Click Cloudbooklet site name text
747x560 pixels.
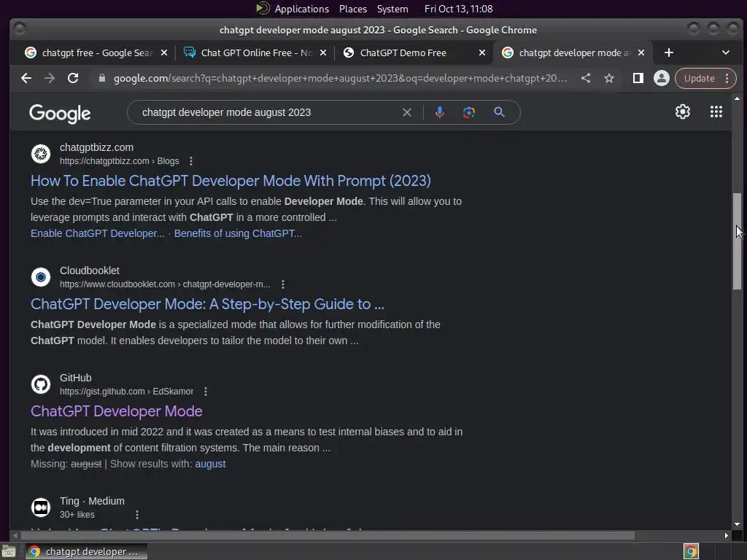pos(90,271)
